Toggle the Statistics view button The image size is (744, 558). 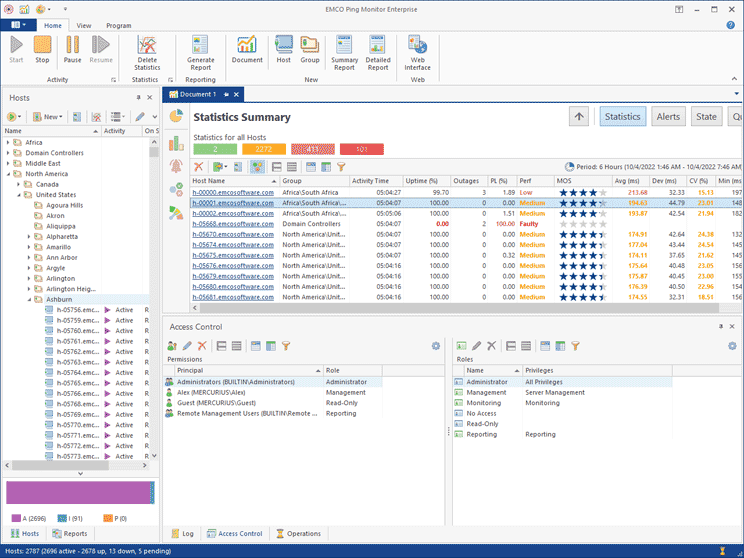622,117
